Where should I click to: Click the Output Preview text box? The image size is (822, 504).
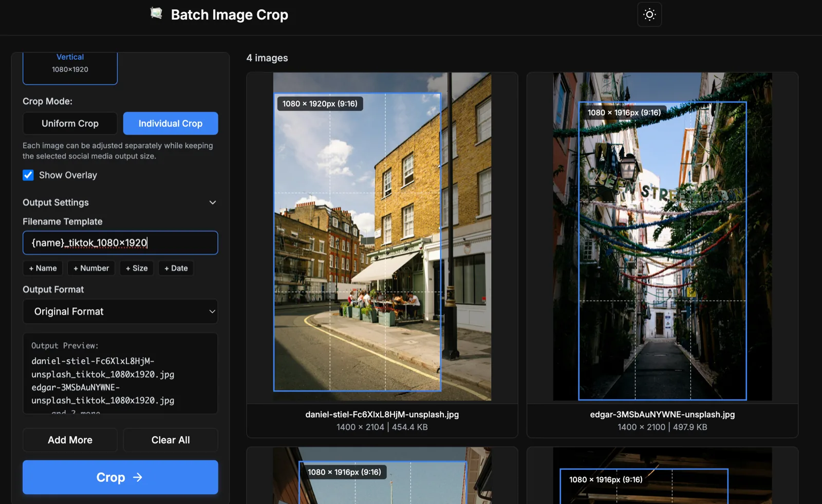tap(120, 374)
